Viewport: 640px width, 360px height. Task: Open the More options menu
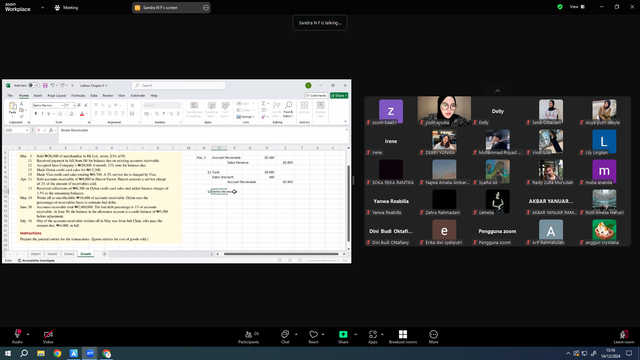[x=433, y=337]
